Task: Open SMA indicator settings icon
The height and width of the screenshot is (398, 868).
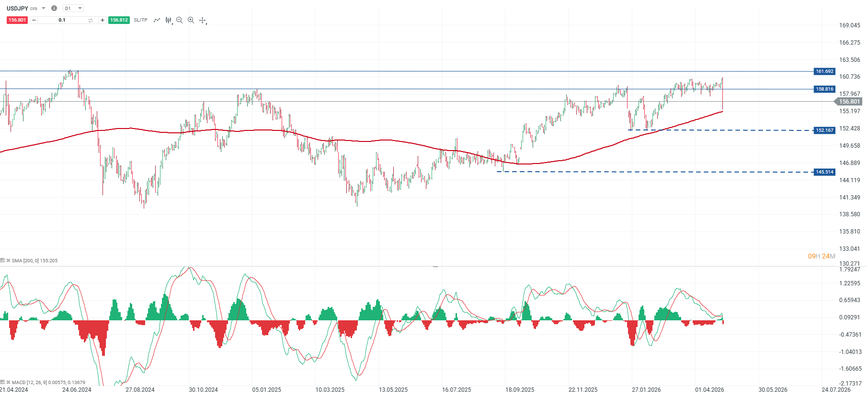Action: pyautogui.click(x=2, y=261)
